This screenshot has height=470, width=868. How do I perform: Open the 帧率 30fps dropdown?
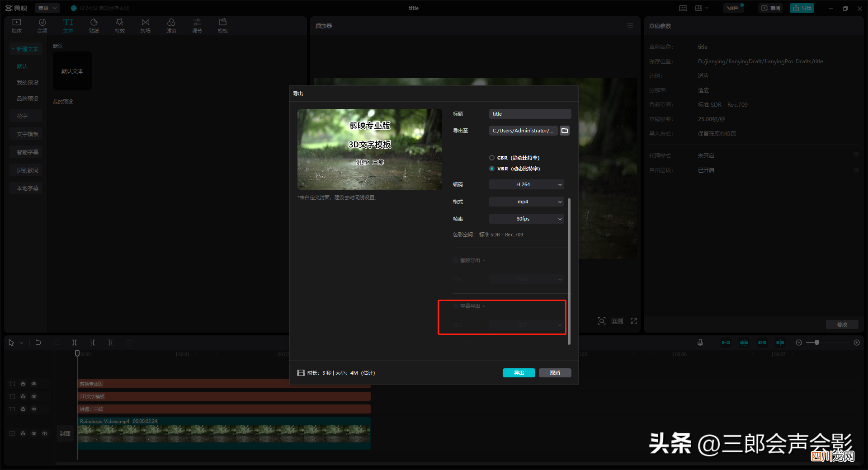(526, 219)
